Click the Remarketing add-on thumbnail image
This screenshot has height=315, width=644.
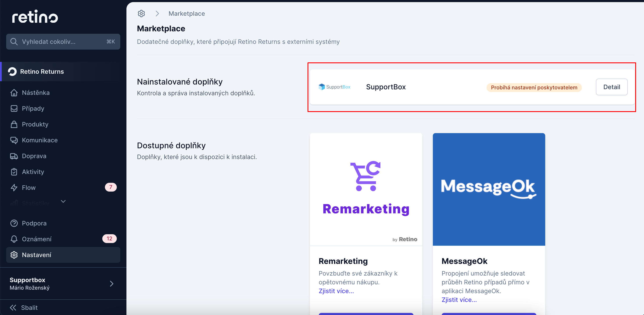click(x=366, y=189)
